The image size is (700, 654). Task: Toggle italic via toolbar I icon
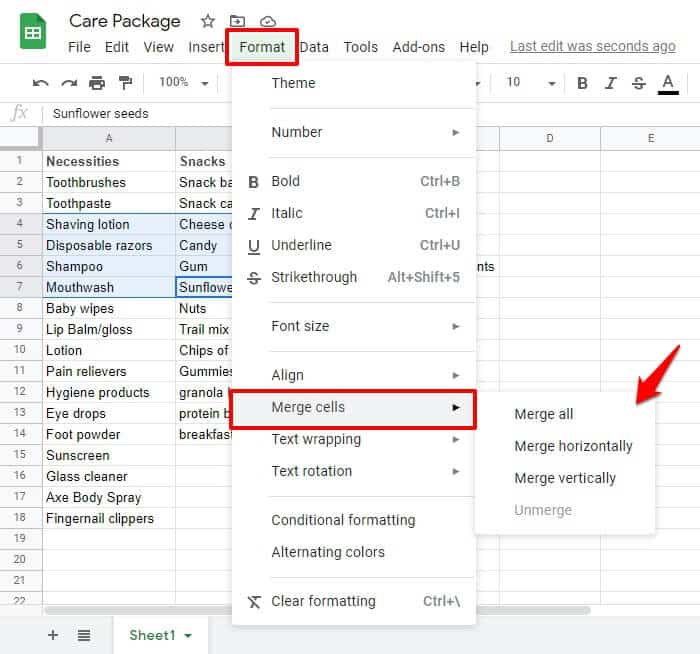point(610,83)
